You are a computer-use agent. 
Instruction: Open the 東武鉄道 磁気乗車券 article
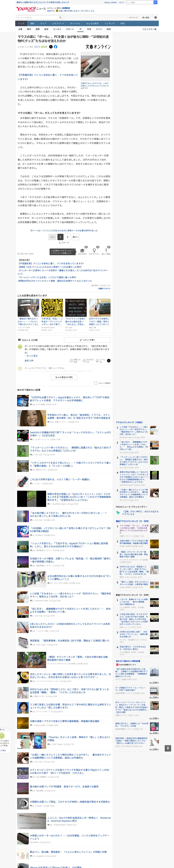point(70,641)
